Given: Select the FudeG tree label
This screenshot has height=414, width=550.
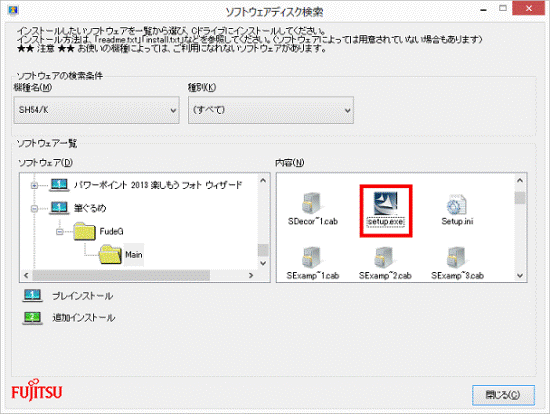Looking at the screenshot, I should pos(112,232).
